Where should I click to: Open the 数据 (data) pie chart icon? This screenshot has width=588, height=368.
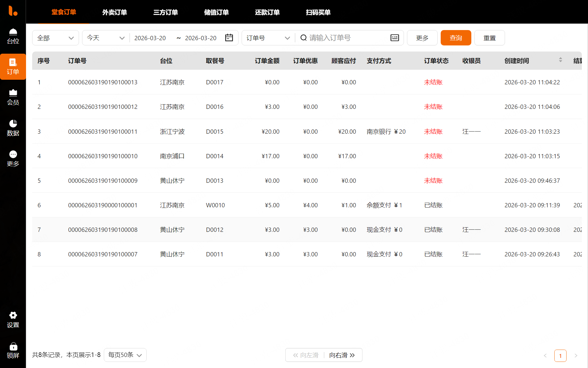(x=13, y=128)
